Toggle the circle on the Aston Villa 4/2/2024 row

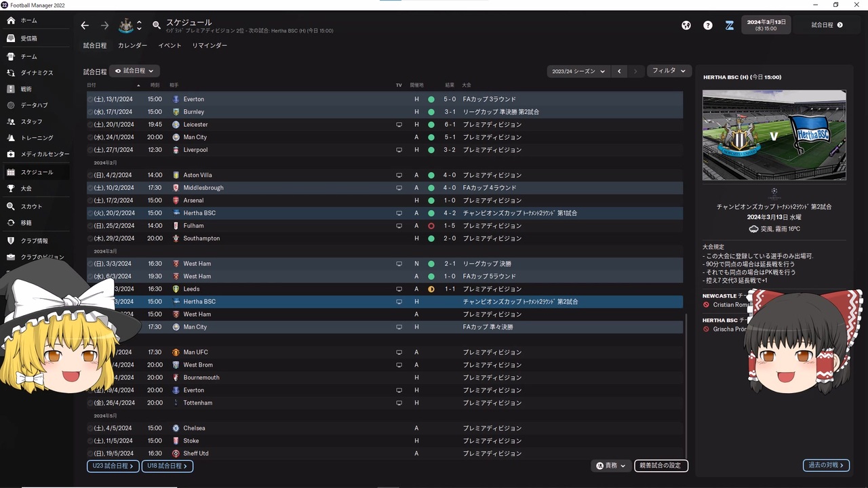(91, 175)
